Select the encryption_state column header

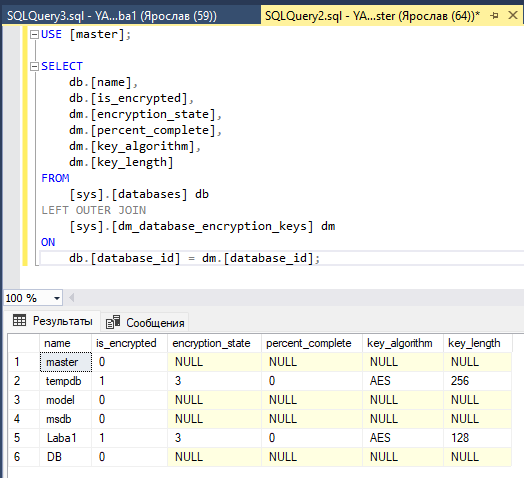click(214, 343)
